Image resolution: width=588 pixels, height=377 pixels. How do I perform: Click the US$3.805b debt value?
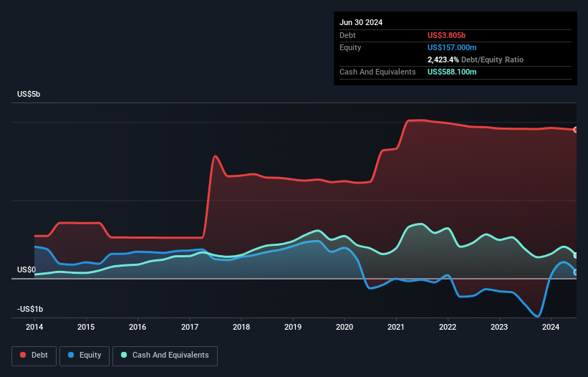pyautogui.click(x=446, y=35)
